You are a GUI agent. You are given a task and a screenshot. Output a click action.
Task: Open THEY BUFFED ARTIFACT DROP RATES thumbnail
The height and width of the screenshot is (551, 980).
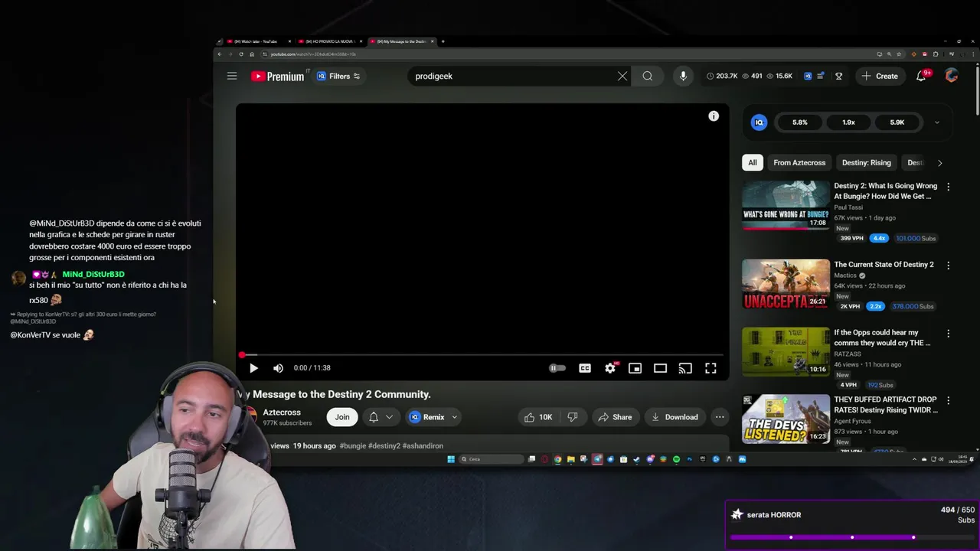(786, 419)
